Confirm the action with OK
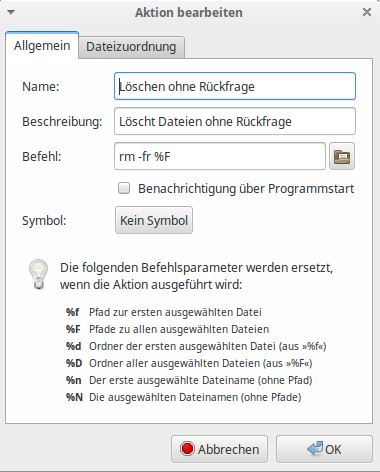The image size is (380, 472). coord(324,449)
